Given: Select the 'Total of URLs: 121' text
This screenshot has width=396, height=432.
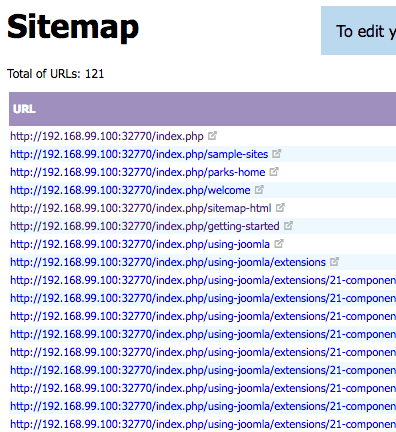Looking at the screenshot, I should tap(55, 74).
